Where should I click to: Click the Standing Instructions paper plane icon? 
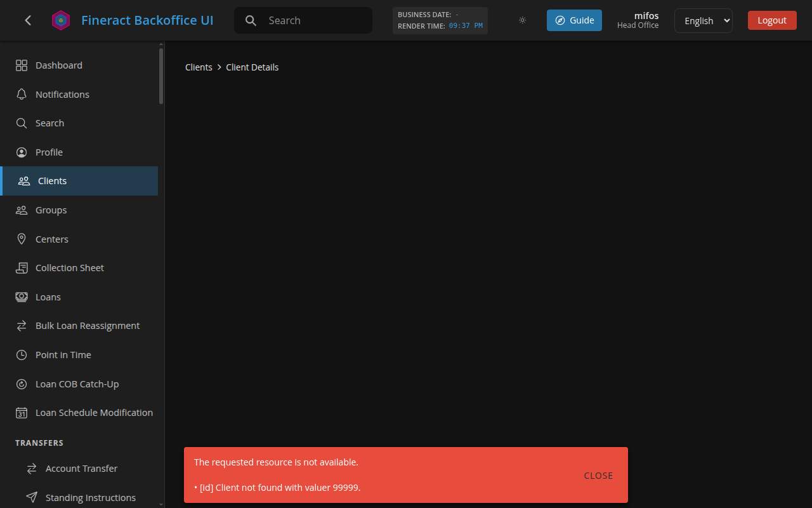click(32, 497)
